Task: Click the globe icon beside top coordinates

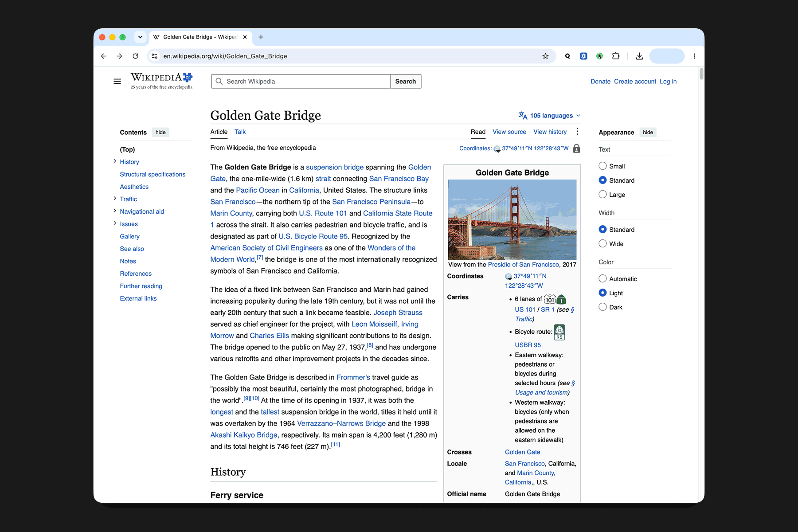Action: (x=497, y=149)
